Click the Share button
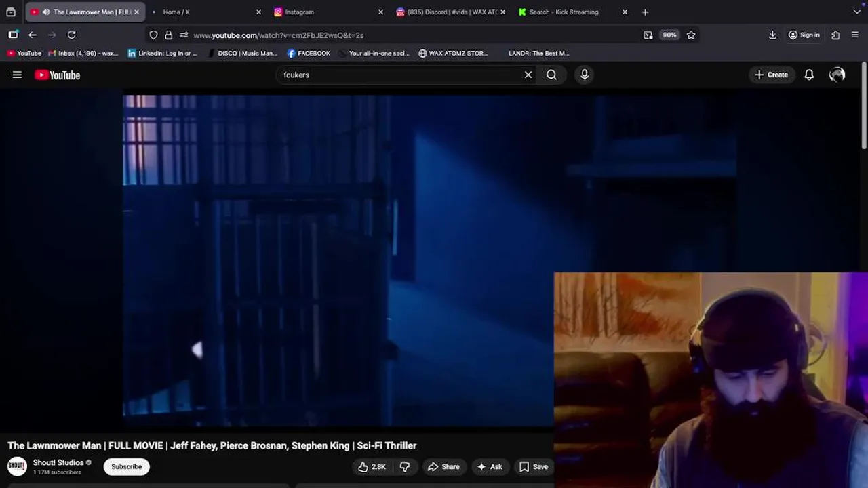Viewport: 868px width, 488px height. coord(443,466)
